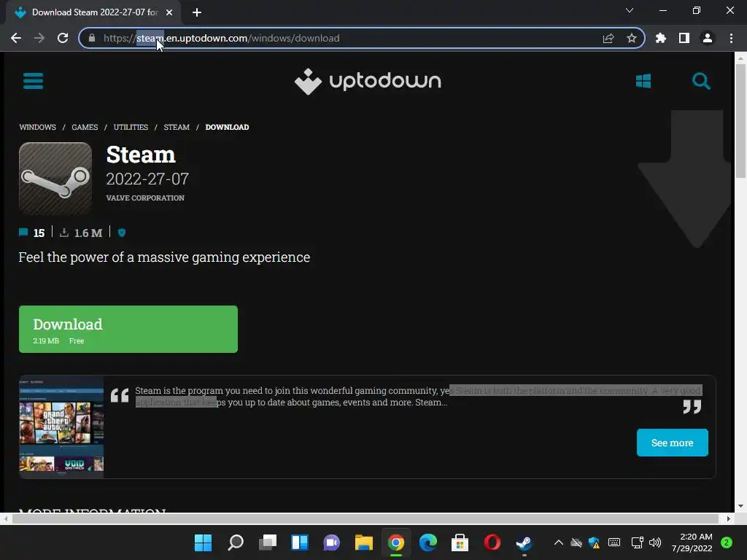Viewport: 747px width, 560px height.
Task: Click the Steam app icon
Action: (x=55, y=179)
